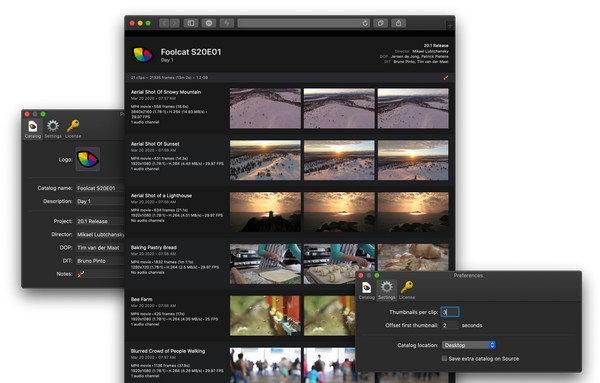Image resolution: width=600 pixels, height=383 pixels.
Task: Click the Description field showing Day 1
Action: 100,201
